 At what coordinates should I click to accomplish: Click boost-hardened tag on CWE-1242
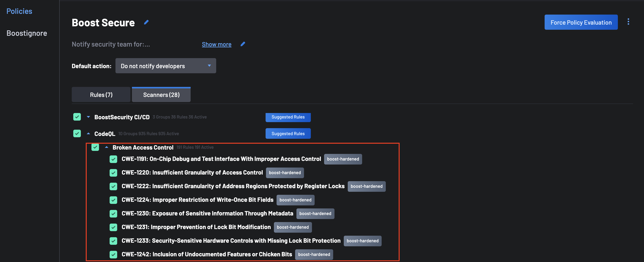pyautogui.click(x=314, y=254)
